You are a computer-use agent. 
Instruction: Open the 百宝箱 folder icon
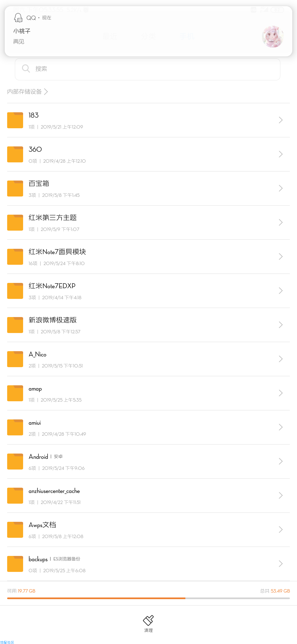coord(15,189)
